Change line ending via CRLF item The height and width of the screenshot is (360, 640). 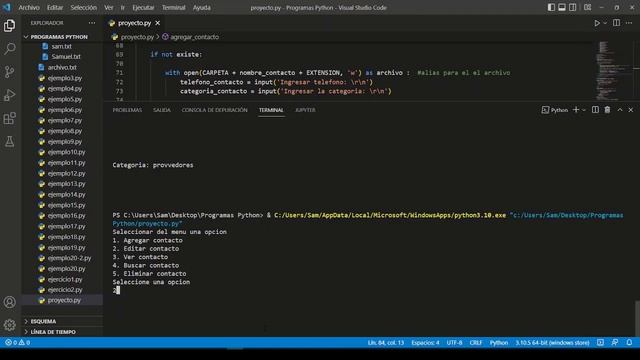[476, 342]
